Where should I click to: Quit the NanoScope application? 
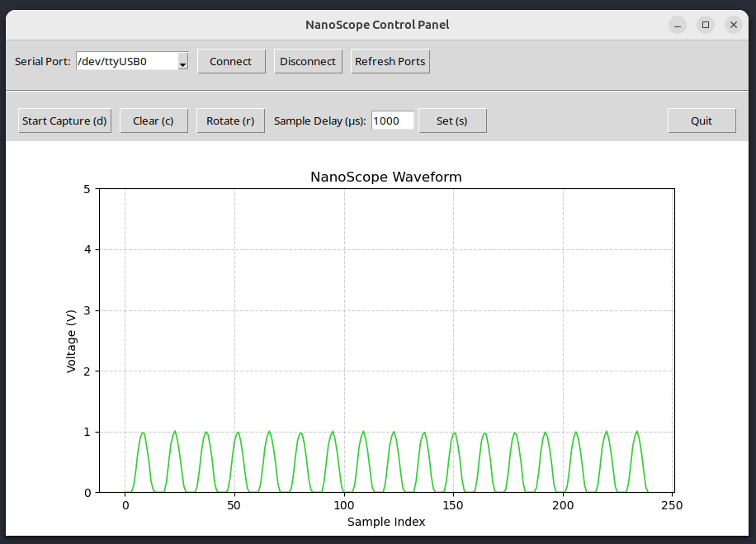(x=701, y=121)
